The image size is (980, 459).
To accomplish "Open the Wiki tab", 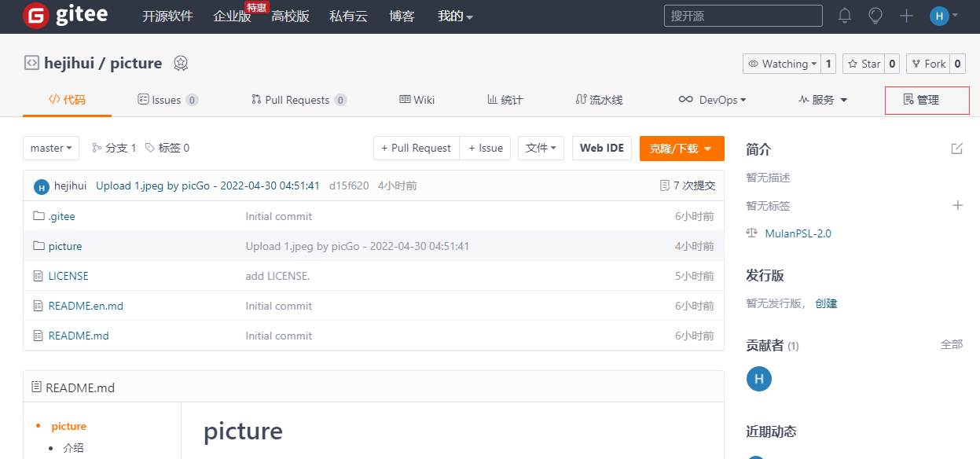I will coord(417,100).
